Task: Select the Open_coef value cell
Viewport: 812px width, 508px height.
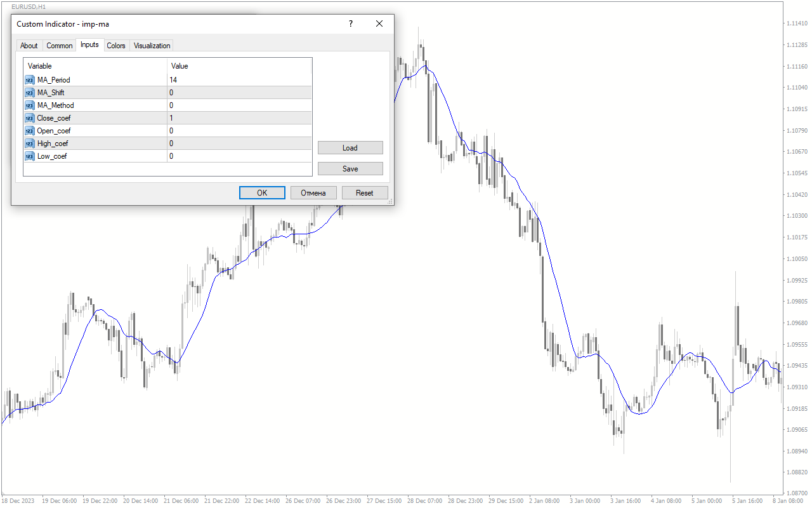Action: (x=240, y=131)
